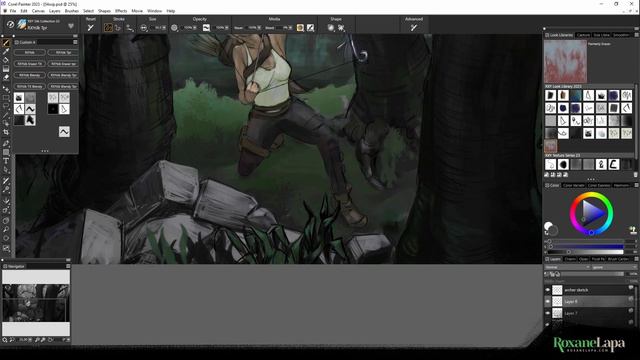Switch to the Channels tab
Image resolution: width=640 pixels, height=360 pixels.
(x=570, y=259)
